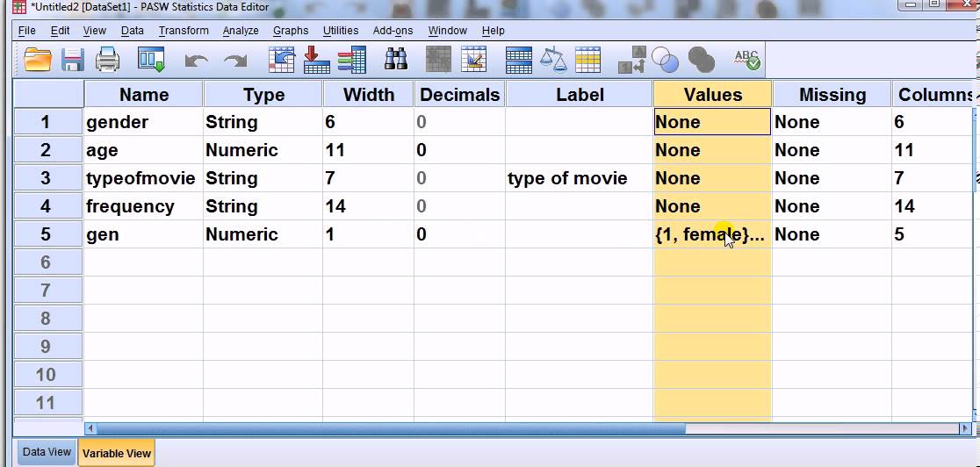Viewport: 980px width, 467px height.
Task: Open the View menu
Action: pyautogui.click(x=94, y=31)
